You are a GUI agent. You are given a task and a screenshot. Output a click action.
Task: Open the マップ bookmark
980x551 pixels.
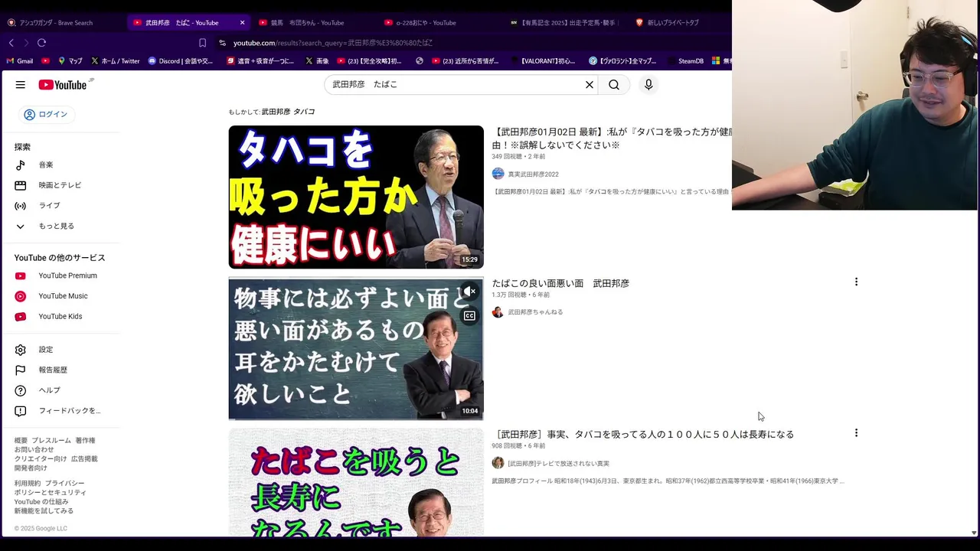(70, 60)
